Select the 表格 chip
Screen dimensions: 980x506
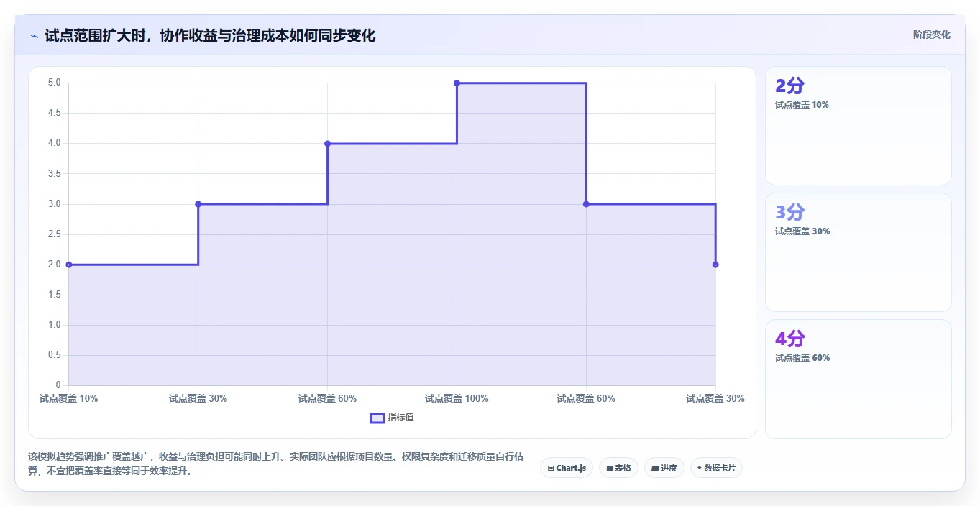tap(618, 468)
